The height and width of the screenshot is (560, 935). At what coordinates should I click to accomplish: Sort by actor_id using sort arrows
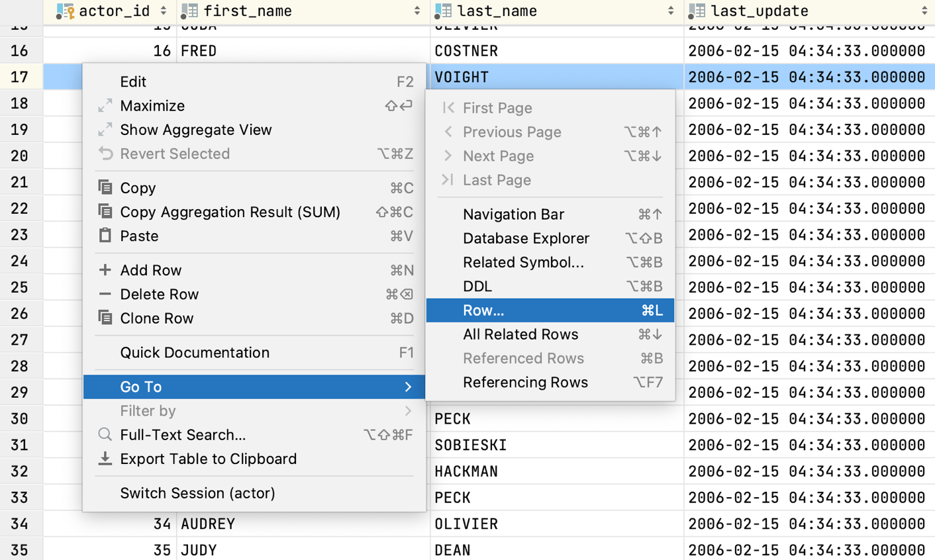pos(164,11)
